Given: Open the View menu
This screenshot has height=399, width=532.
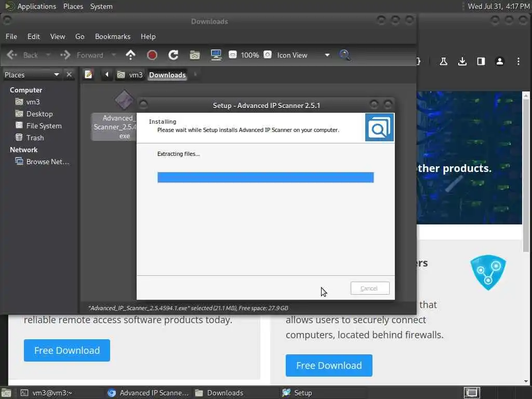Looking at the screenshot, I should [x=57, y=36].
